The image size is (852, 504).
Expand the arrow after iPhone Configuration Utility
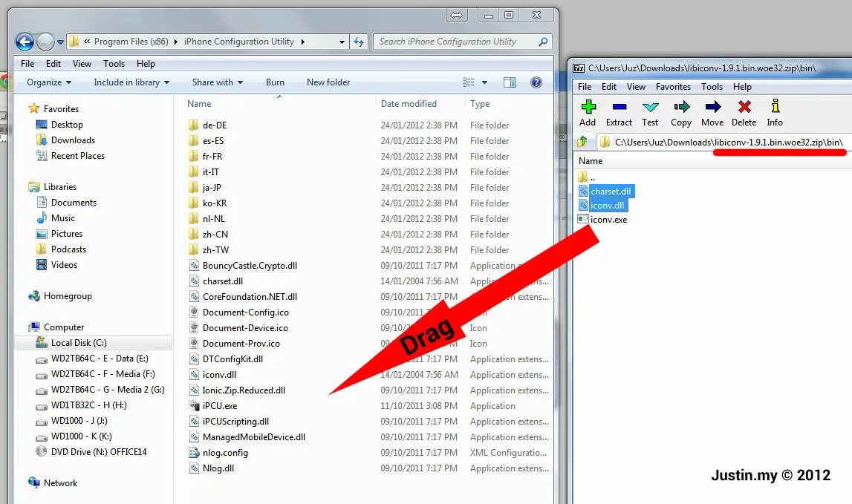tap(302, 42)
